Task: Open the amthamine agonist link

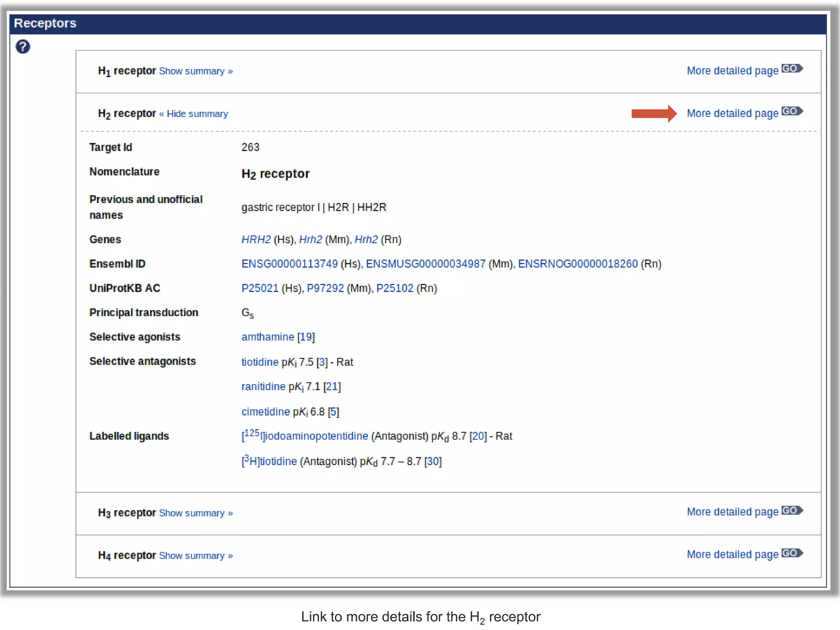Action: point(268,337)
